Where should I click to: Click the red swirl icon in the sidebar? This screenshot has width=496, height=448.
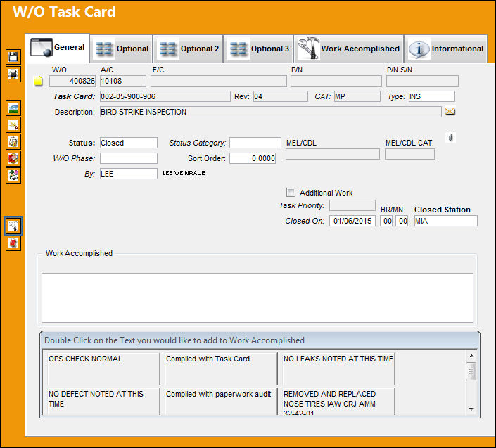point(13,158)
